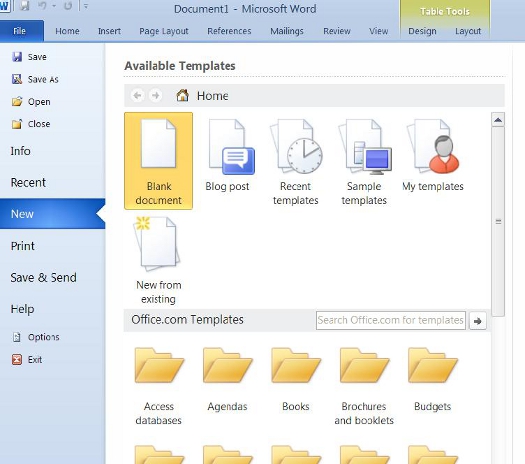
Task: Open Table Tools Design tab
Action: pyautogui.click(x=422, y=31)
